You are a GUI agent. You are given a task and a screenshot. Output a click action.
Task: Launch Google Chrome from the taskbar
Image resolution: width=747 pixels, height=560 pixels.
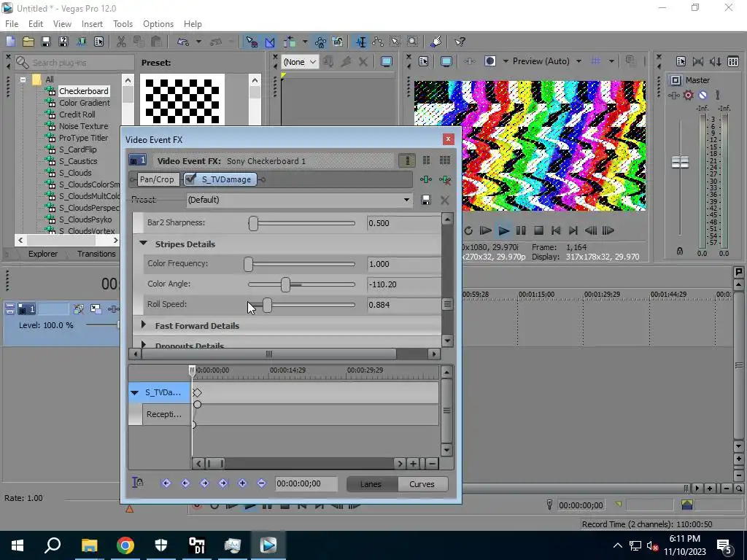tap(125, 545)
